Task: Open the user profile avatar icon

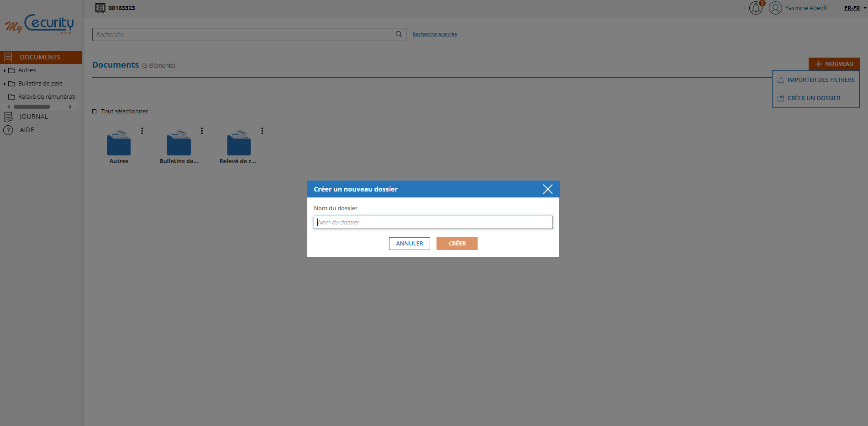Action: point(775,8)
